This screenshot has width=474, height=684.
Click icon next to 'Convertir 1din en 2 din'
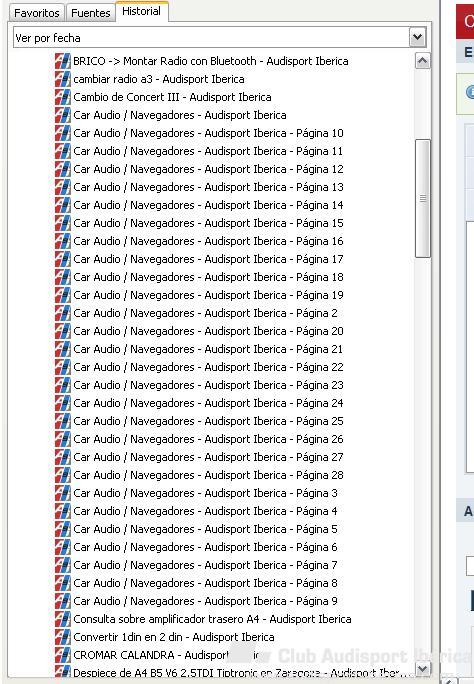[x=62, y=637]
